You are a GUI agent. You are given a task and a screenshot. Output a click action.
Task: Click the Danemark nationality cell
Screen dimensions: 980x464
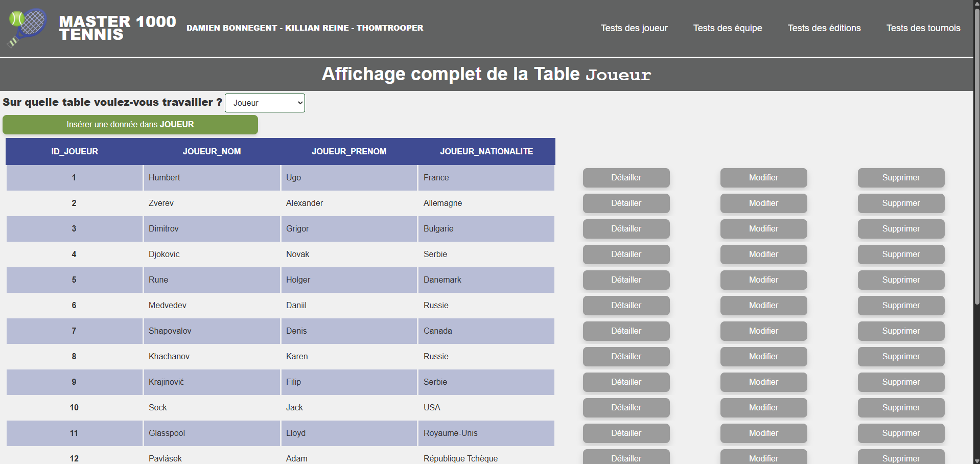pos(486,280)
